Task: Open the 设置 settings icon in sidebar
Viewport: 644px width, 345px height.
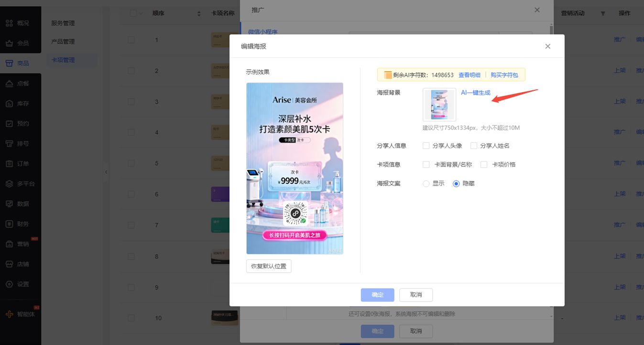Action: click(9, 284)
